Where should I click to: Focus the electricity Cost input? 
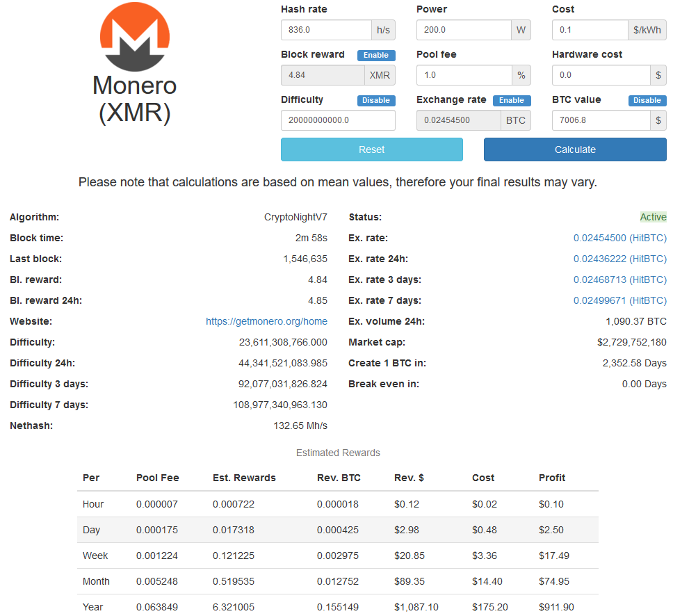click(590, 30)
